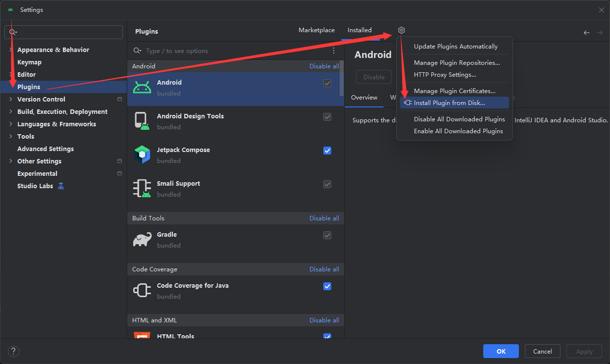
Task: Toggle the Android Design Tools checkbox
Action: (327, 117)
